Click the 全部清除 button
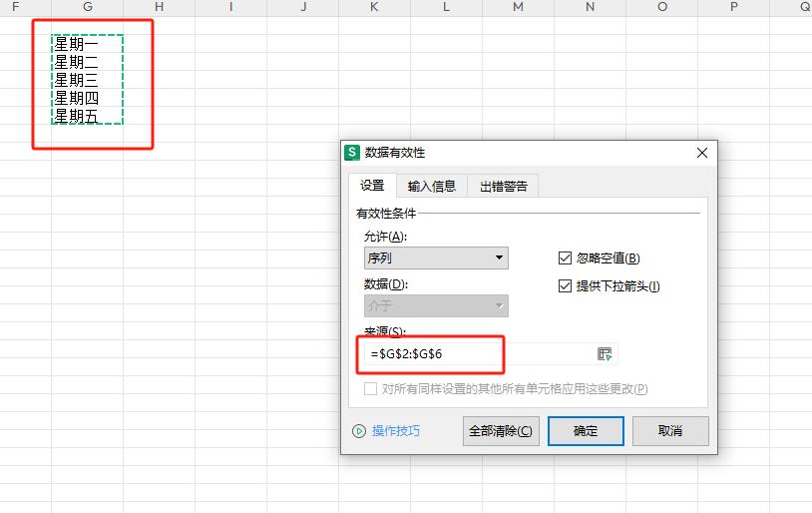The image size is (812, 513). coord(501,431)
